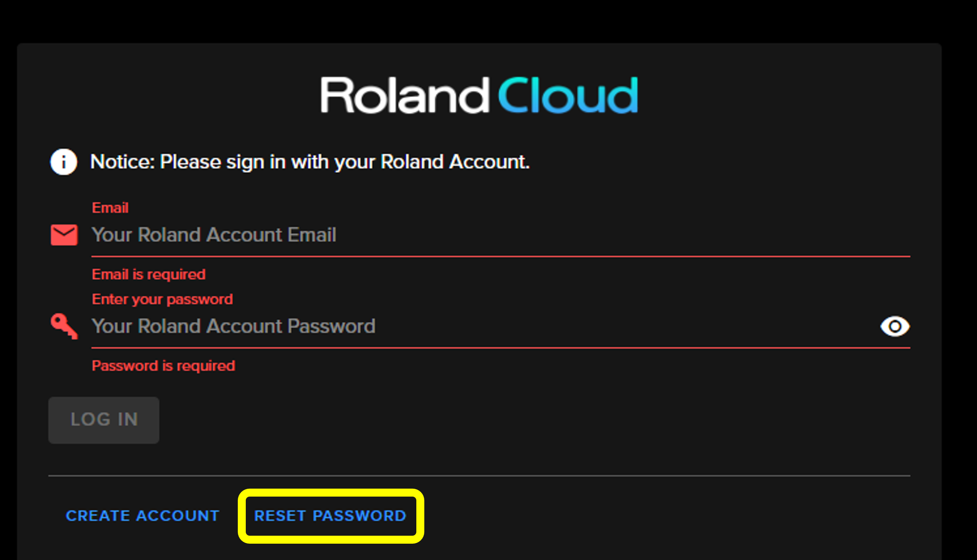Click the red underline below password field
This screenshot has height=560, width=977.
pos(501,348)
